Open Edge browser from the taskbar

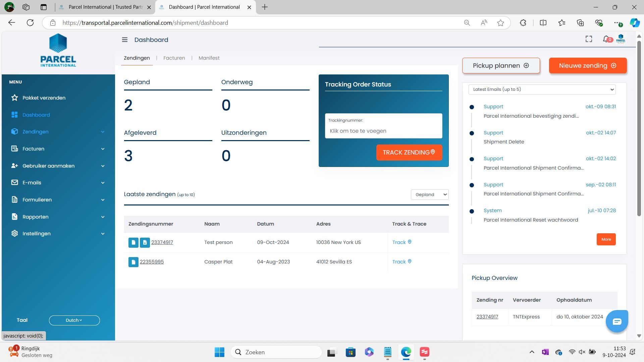click(406, 352)
